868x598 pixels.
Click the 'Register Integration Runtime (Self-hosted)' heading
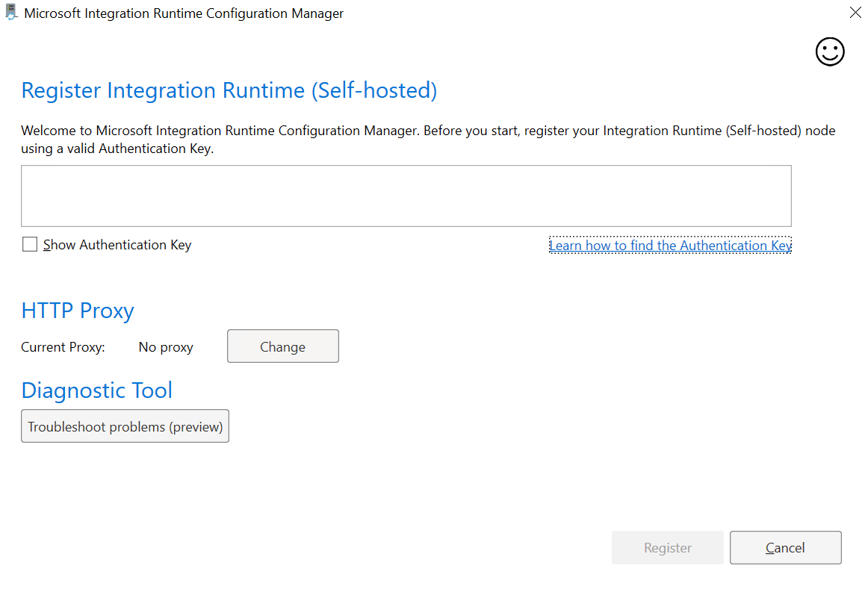coord(229,90)
